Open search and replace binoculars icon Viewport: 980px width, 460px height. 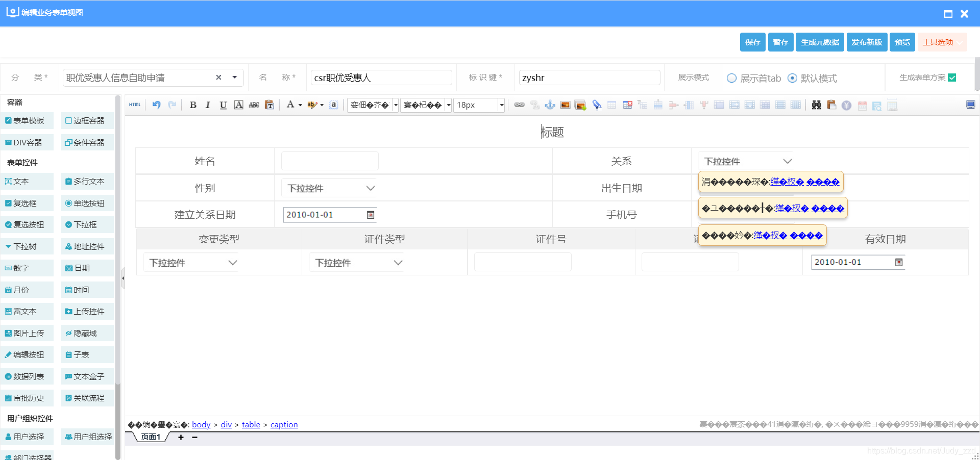tap(817, 105)
